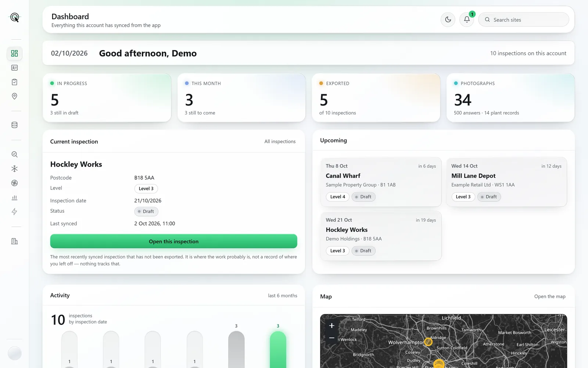Click the text '10 inspections on this account'

pyautogui.click(x=528, y=53)
